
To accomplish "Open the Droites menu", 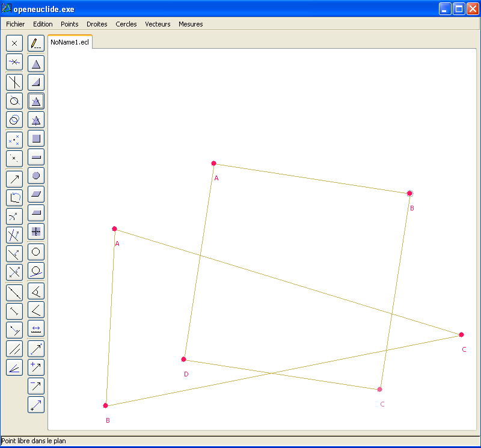I will coord(97,24).
